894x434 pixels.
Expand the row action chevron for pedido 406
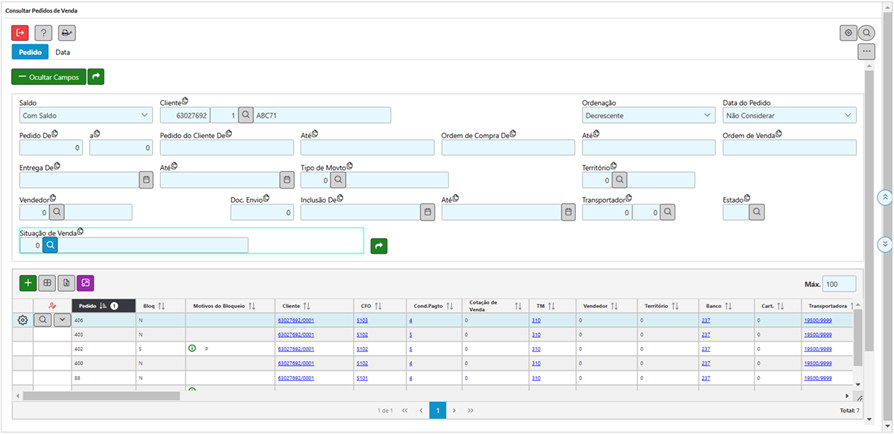coord(62,320)
